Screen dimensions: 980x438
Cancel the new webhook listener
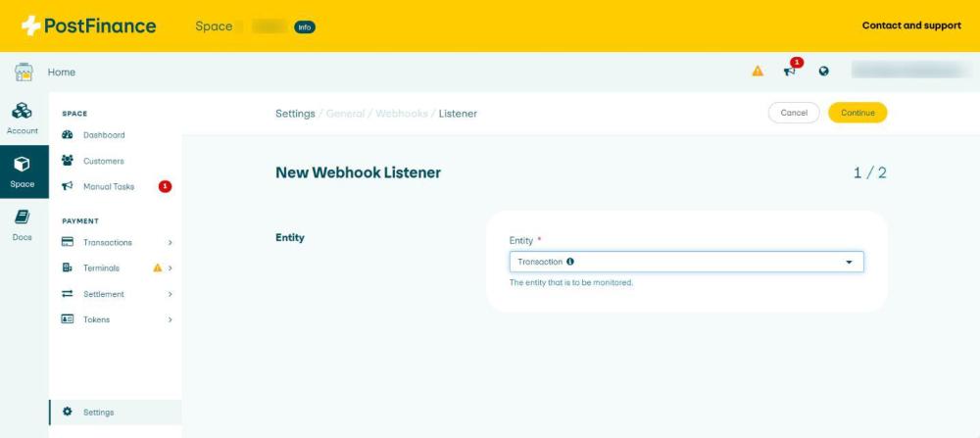click(794, 113)
